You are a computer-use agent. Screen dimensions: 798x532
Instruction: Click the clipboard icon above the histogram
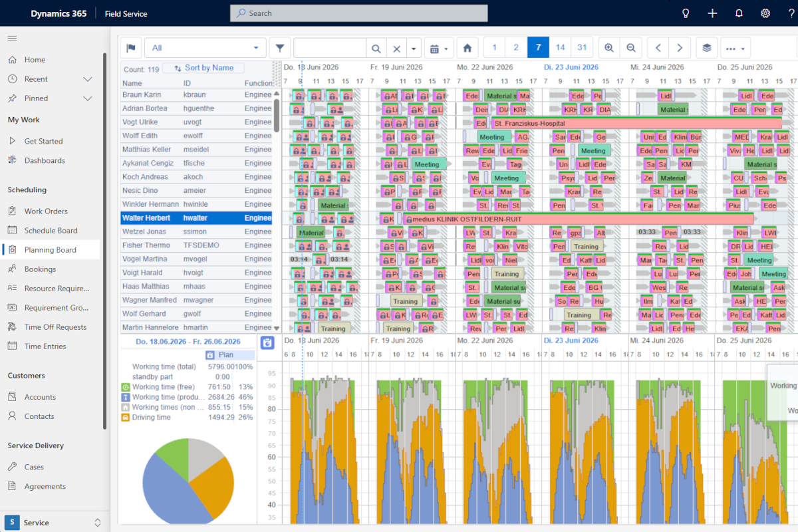coord(267,342)
